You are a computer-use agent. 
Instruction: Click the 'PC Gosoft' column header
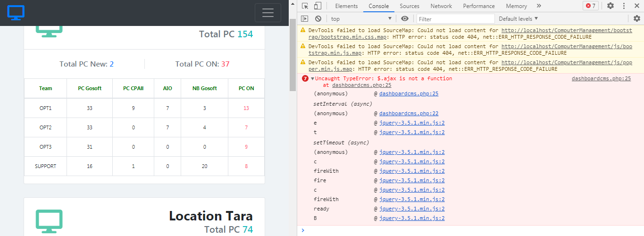click(x=90, y=88)
